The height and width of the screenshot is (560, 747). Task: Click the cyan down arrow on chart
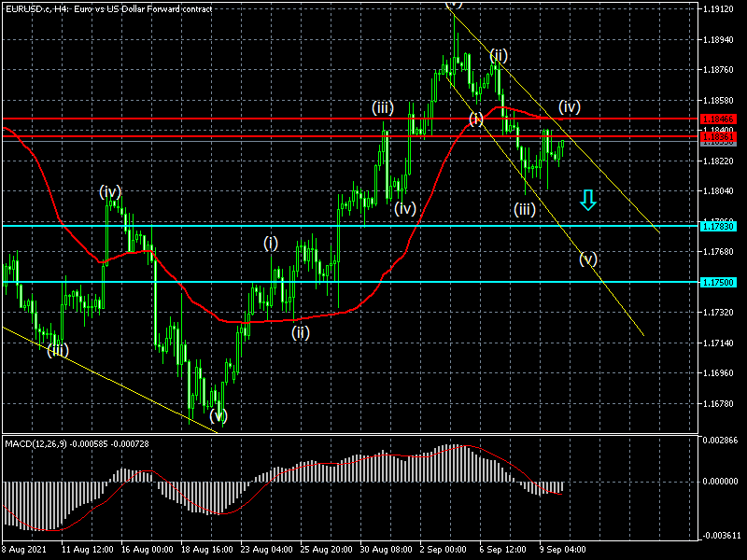click(587, 199)
